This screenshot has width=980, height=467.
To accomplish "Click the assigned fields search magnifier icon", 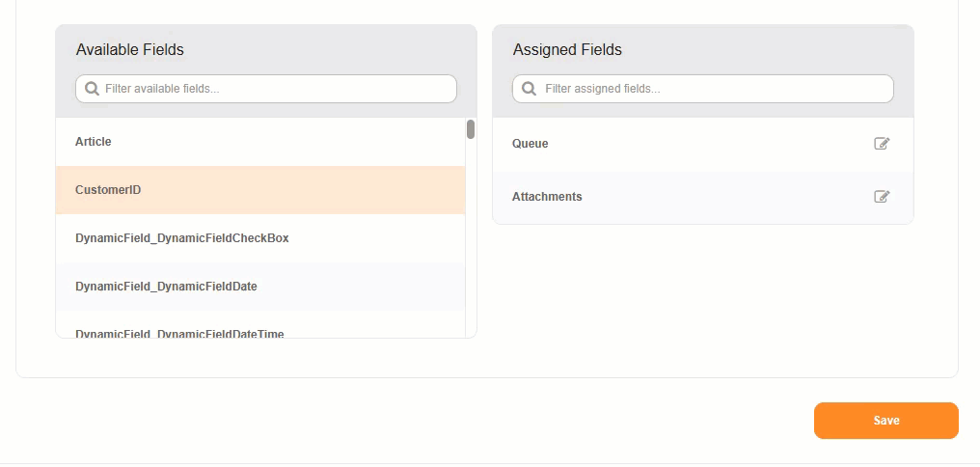I will tap(530, 89).
